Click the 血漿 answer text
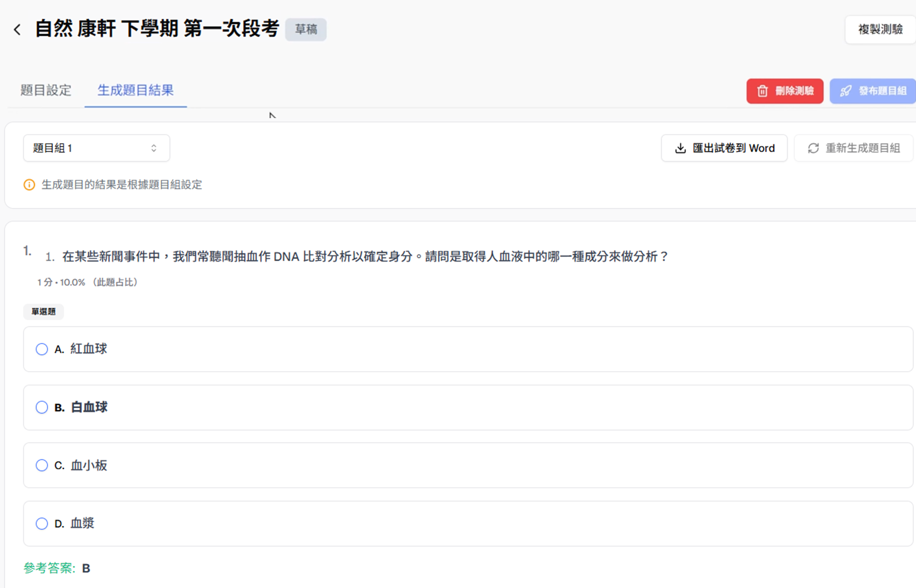Viewport: 916px width, 588px height. point(82,523)
